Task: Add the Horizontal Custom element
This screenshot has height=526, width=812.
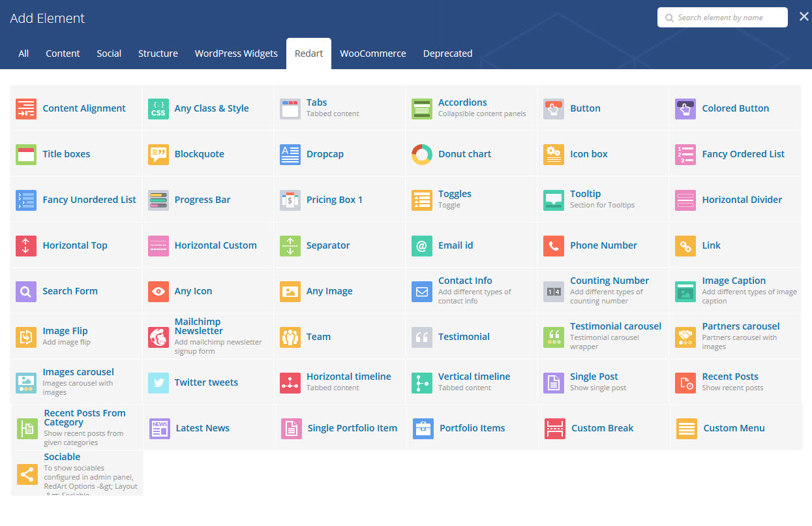Action: point(208,246)
